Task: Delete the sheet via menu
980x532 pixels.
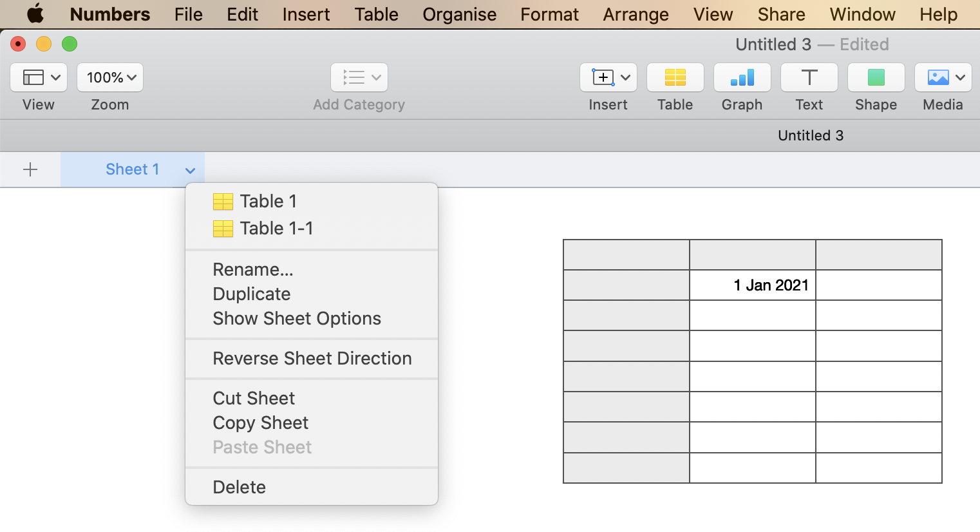Action: click(239, 487)
